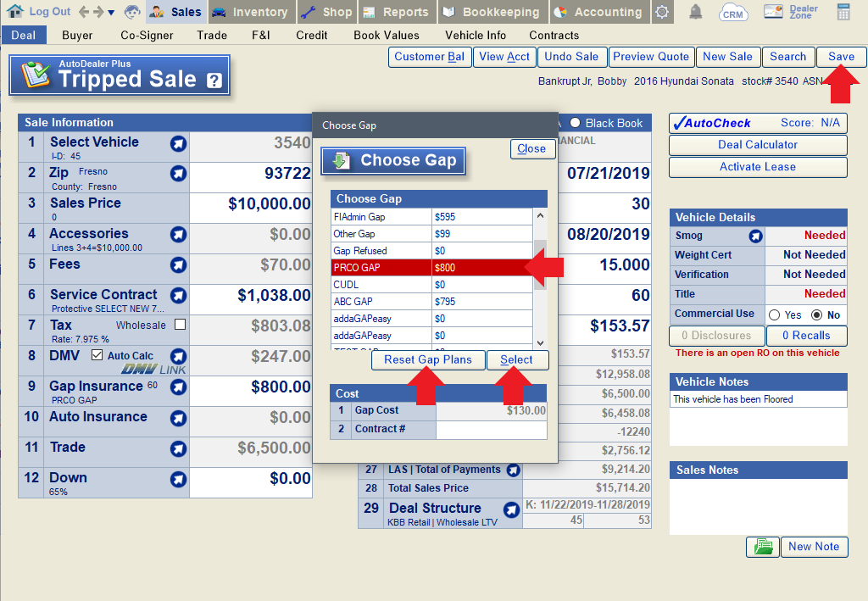Select the Black Book radio button

576,123
